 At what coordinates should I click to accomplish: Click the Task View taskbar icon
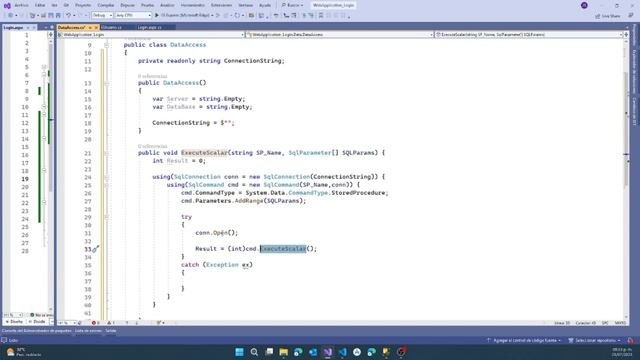click(x=269, y=352)
